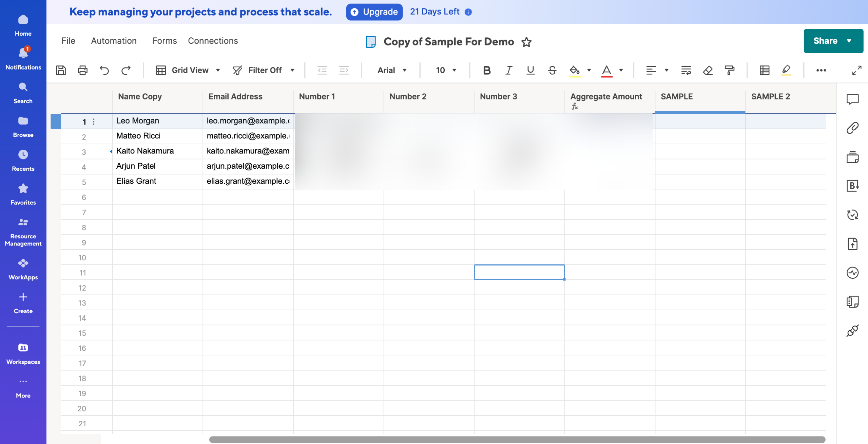Viewport: 868px width, 444px height.
Task: Open Activity Log icon in right panel
Action: coord(852,273)
